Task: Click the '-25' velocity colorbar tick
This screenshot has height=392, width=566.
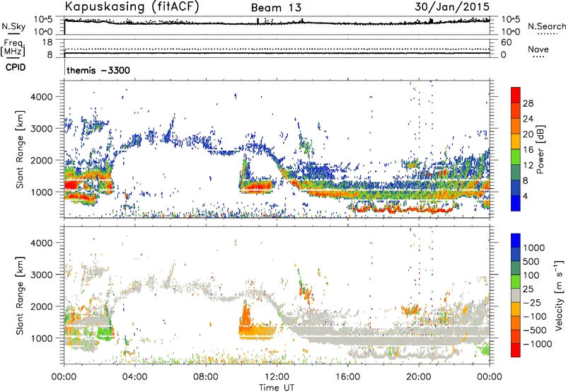Action: click(531, 303)
